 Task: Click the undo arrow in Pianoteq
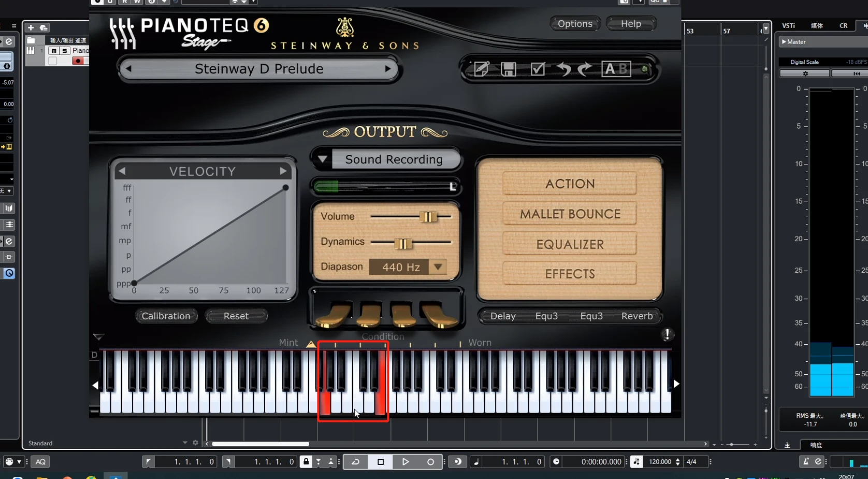(563, 68)
